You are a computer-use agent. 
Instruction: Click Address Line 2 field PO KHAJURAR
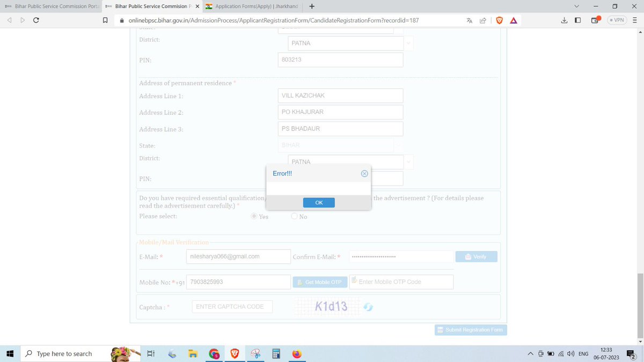click(x=340, y=112)
